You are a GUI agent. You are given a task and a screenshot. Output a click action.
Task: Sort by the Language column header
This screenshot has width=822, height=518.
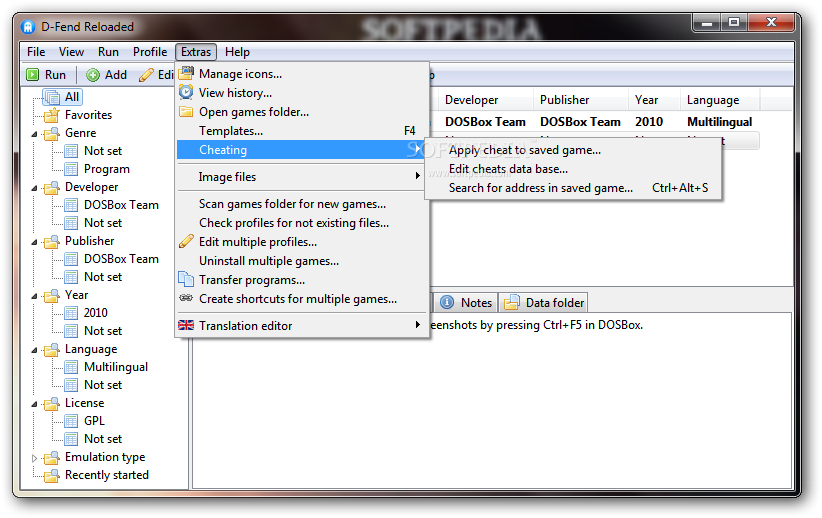pyautogui.click(x=720, y=100)
